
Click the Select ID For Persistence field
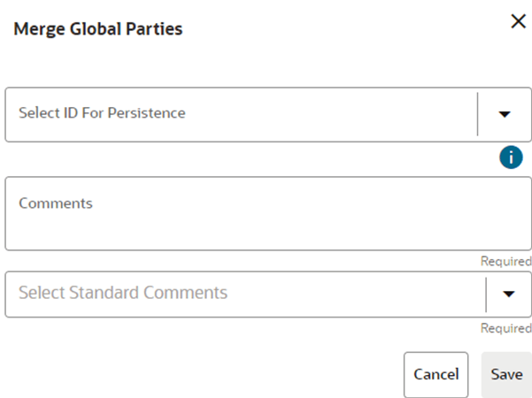coord(241,114)
